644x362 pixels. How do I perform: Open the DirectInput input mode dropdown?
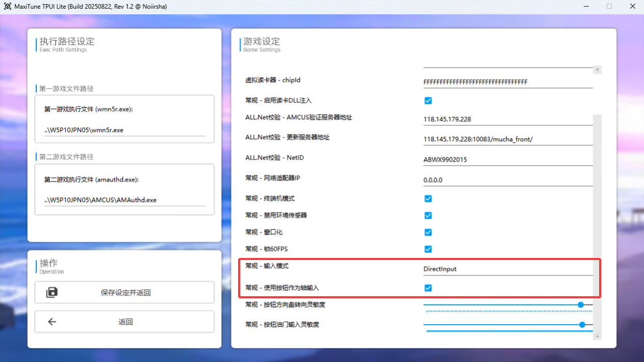[507, 269]
